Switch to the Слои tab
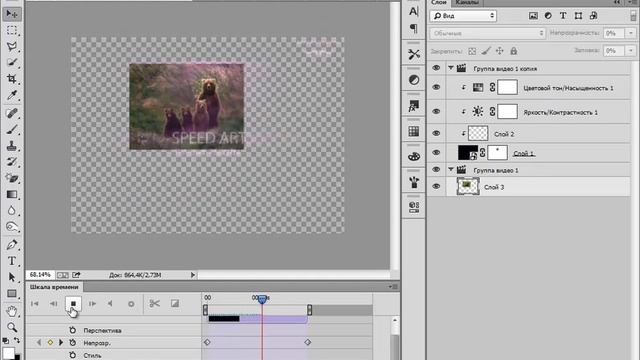Viewport: 640px width, 360px height. [439, 3]
